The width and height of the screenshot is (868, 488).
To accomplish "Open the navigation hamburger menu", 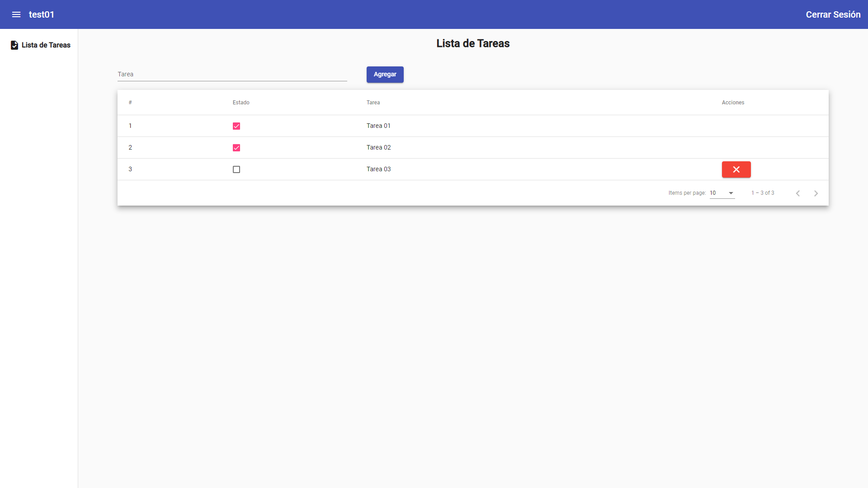I will pyautogui.click(x=16, y=14).
